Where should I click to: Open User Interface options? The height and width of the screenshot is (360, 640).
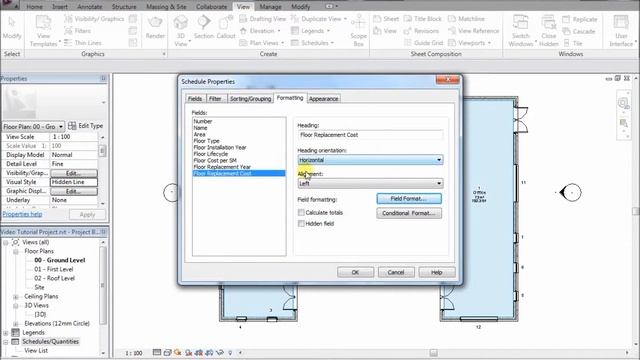tap(621, 31)
